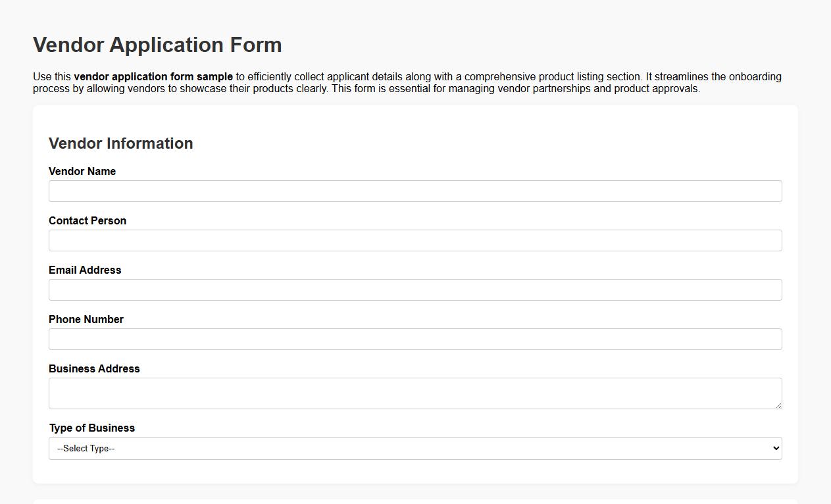This screenshot has height=504, width=831.
Task: Click inside the Business Address text area
Action: click(x=415, y=393)
